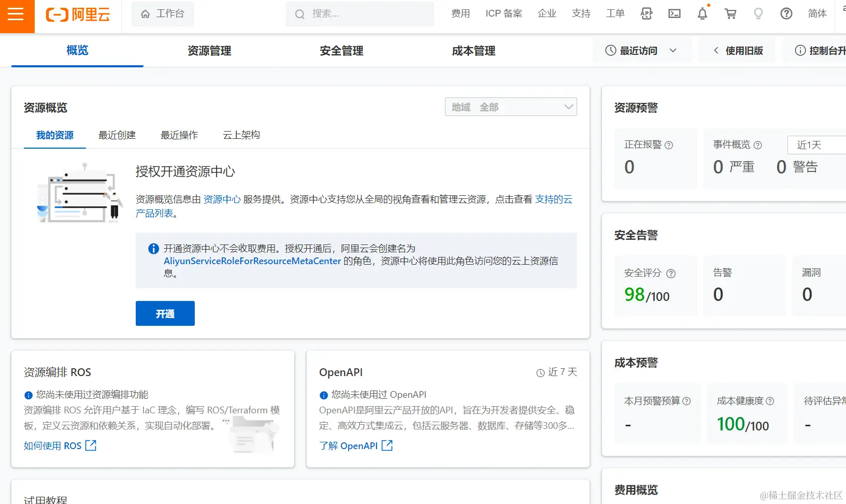Click the help icon beside 事件概览
Image resolution: width=846 pixels, height=504 pixels.
click(x=758, y=145)
